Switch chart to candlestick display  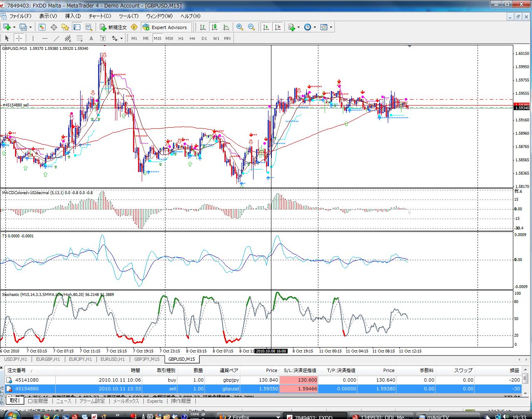click(x=214, y=27)
